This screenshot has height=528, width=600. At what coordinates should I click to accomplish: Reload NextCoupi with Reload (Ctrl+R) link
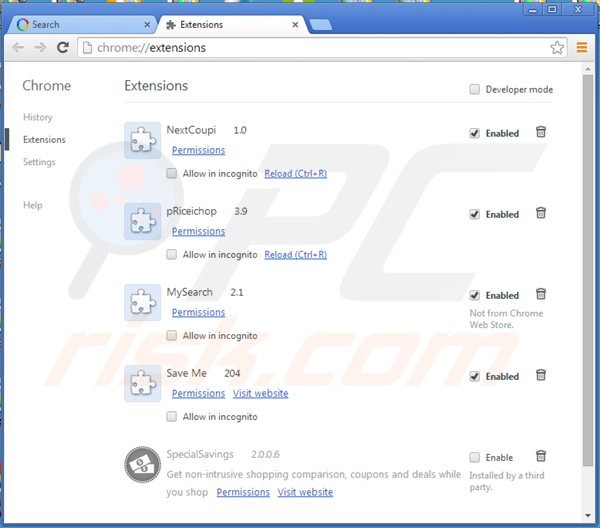pyautogui.click(x=295, y=174)
